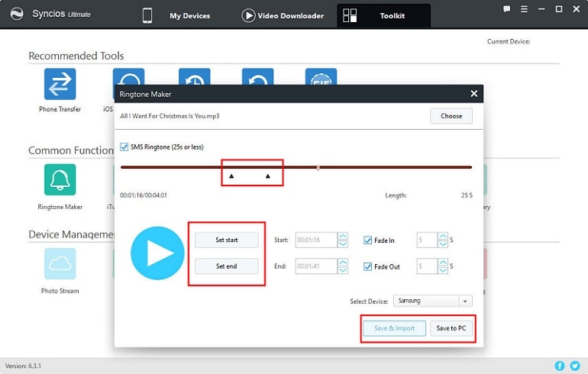Viewport: 588px width, 374px height.
Task: Click the Save & Import button
Action: (x=394, y=328)
